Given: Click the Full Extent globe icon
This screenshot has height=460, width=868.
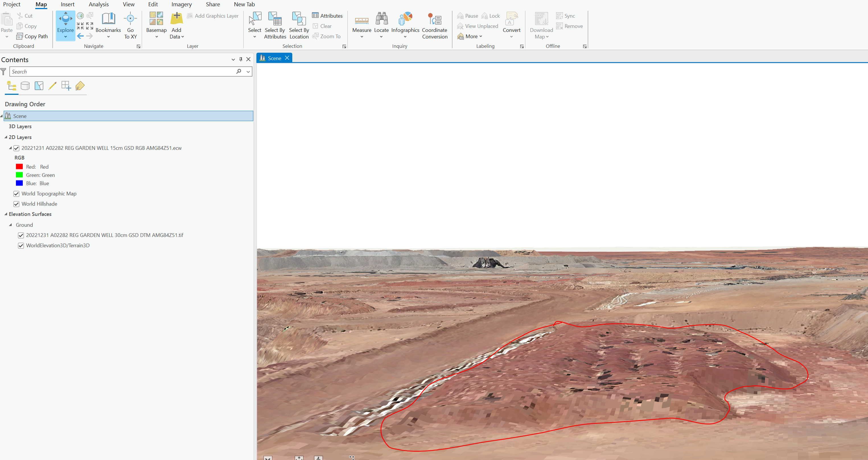Looking at the screenshot, I should [x=80, y=15].
